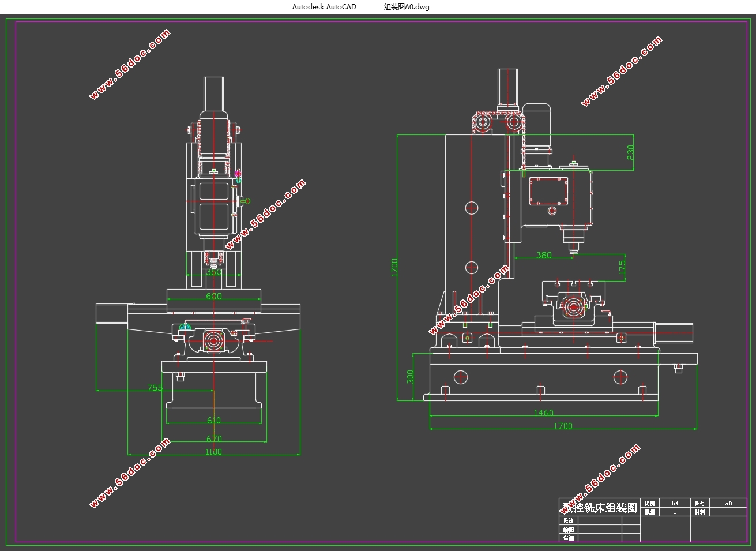Viewport: 756px width, 551px height.
Task: Click the A0 drawing number cell
Action: pos(728,503)
